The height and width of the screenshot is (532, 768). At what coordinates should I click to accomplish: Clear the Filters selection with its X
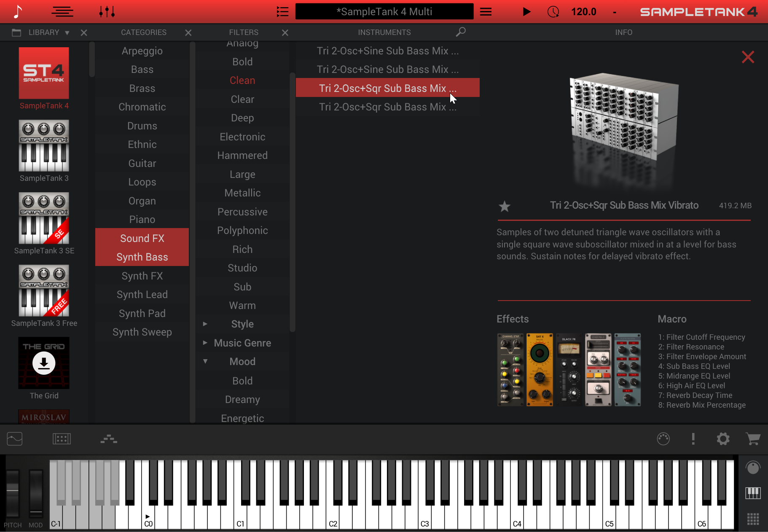pos(285,32)
